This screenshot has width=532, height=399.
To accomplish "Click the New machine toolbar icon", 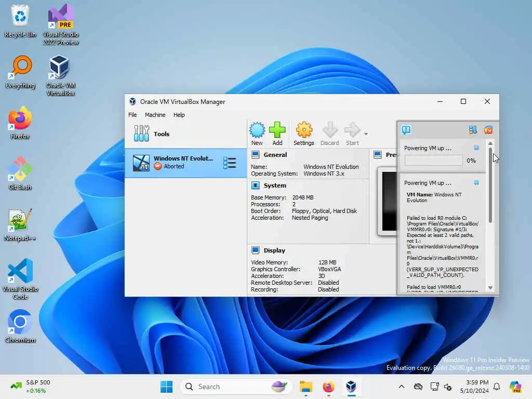I will point(257,134).
